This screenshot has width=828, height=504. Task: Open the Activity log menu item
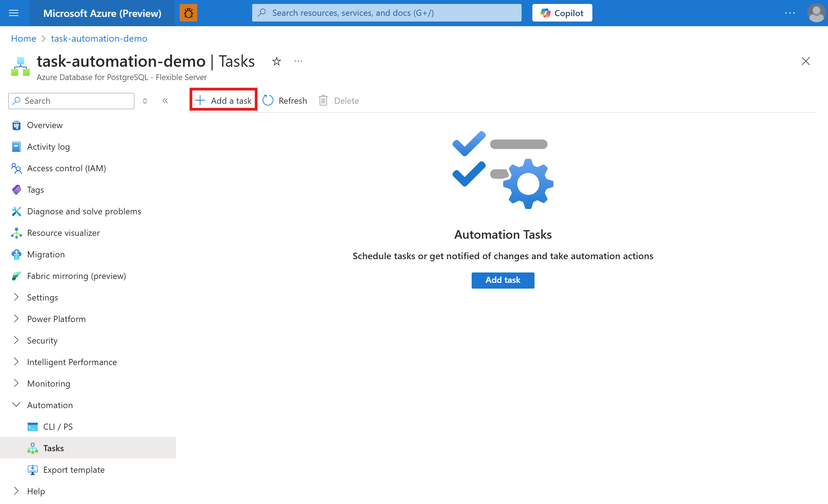[48, 147]
